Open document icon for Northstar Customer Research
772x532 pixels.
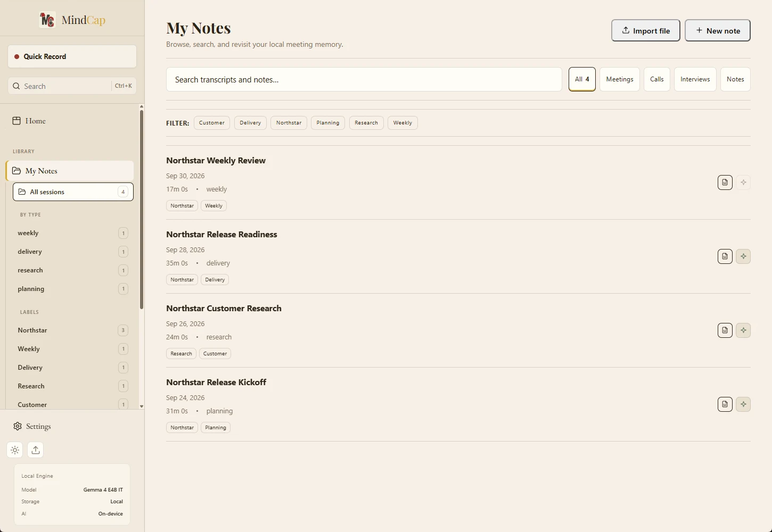725,330
